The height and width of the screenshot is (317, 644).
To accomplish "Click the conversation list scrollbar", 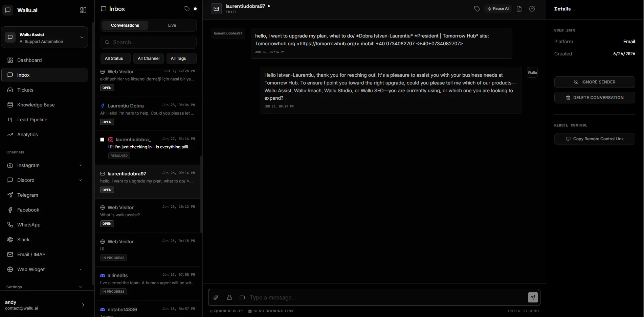I will [x=202, y=194].
